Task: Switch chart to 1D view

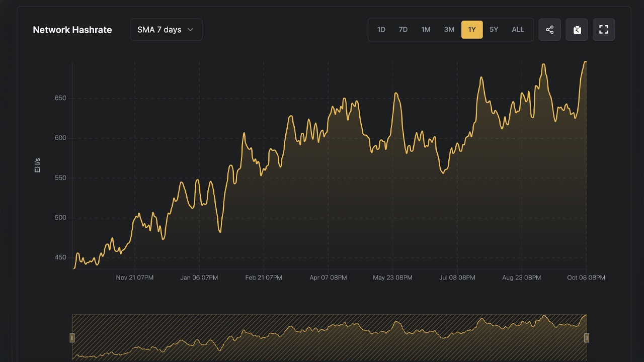Action: (x=381, y=29)
